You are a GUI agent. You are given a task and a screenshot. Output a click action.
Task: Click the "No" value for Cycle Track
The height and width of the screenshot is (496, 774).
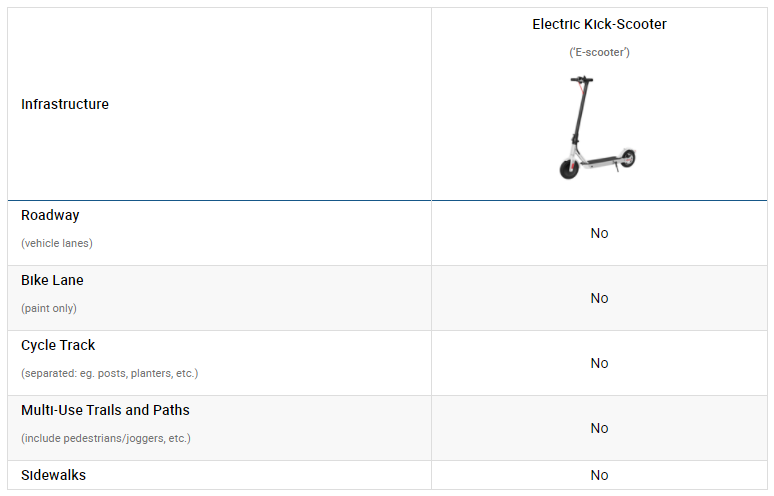click(x=599, y=363)
